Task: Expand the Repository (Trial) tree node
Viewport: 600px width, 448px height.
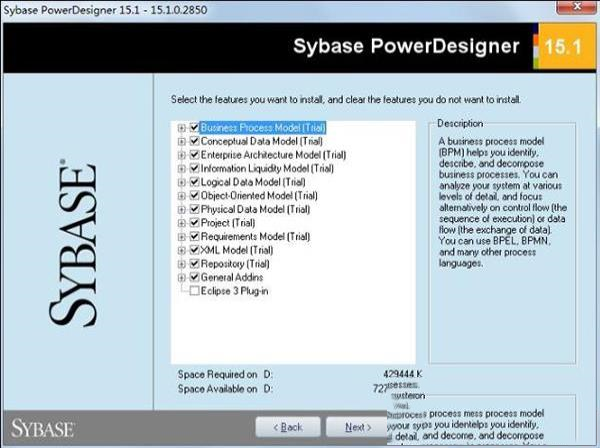Action: (x=182, y=264)
